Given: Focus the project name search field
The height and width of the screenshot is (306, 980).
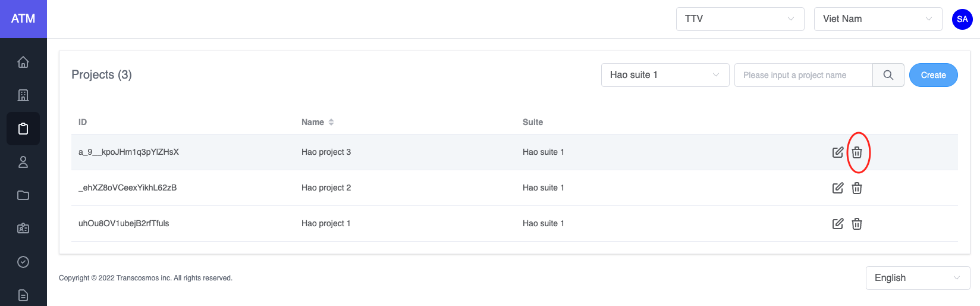Looking at the screenshot, I should point(803,75).
